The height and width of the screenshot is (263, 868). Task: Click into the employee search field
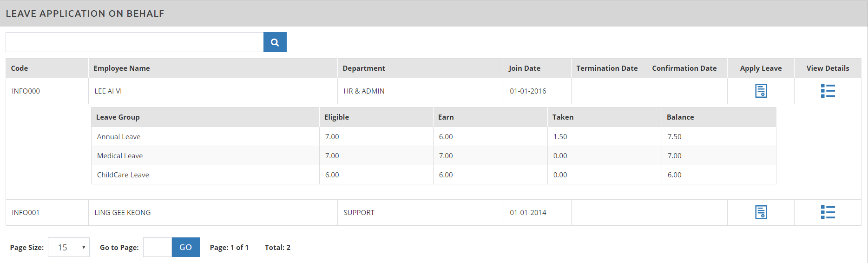click(x=134, y=42)
